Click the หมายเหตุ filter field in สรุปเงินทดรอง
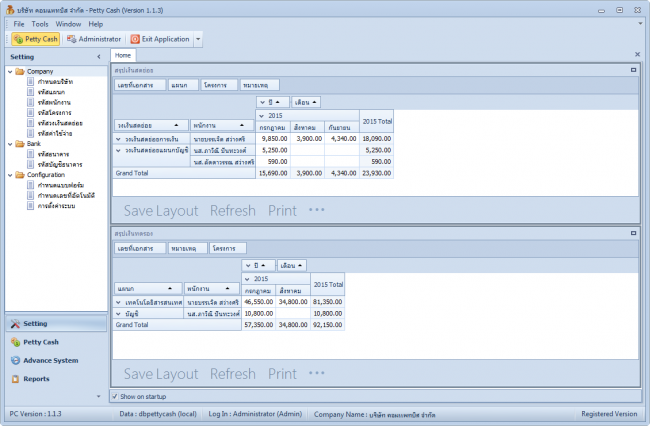Image resolution: width=650 pixels, height=426 pixels. pos(187,248)
